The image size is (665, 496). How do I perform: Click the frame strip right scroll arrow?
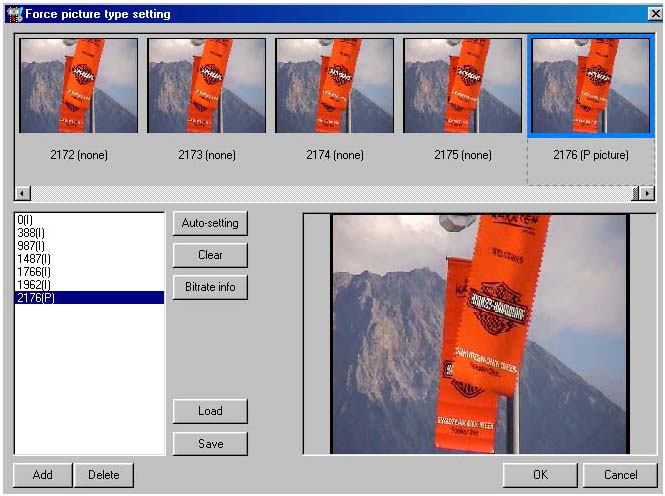[x=647, y=193]
